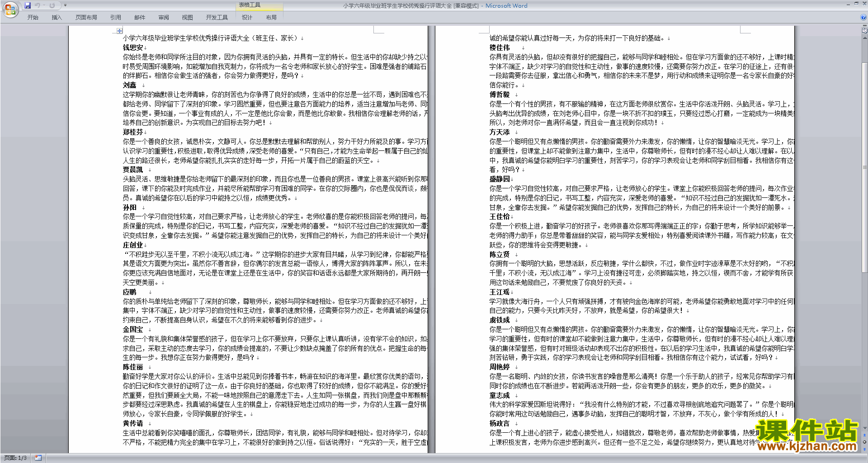The height and width of the screenshot is (463, 868).
Task: Click the vertical scrollbar up arrow
Action: click(x=865, y=37)
